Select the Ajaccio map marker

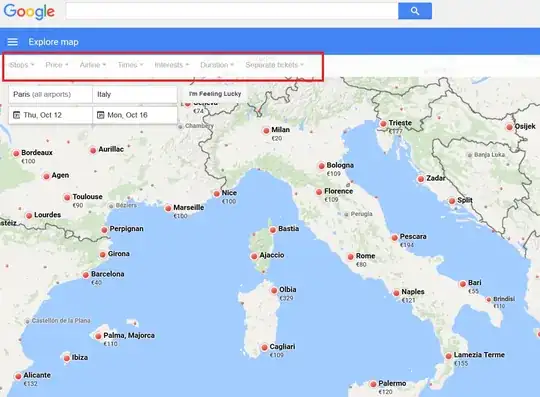pos(254,256)
